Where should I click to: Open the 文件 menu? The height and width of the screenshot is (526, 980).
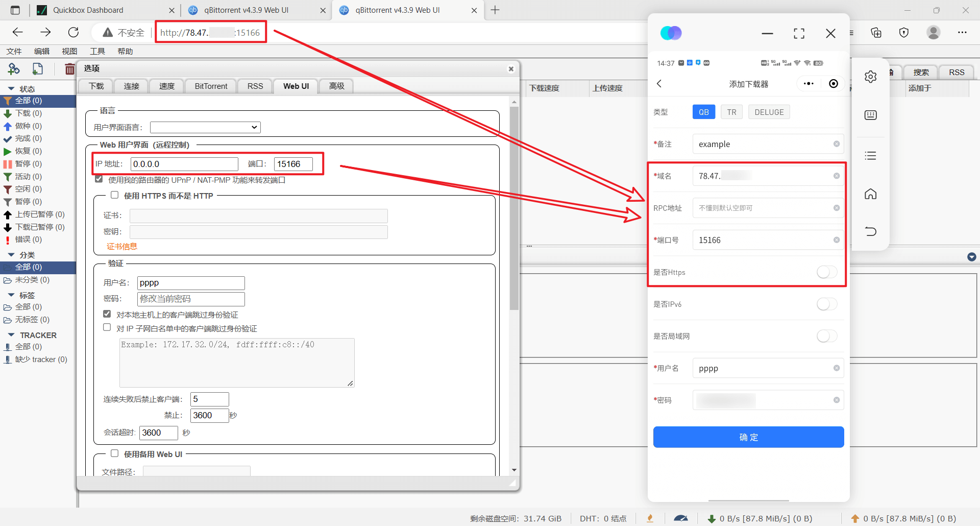pos(14,51)
